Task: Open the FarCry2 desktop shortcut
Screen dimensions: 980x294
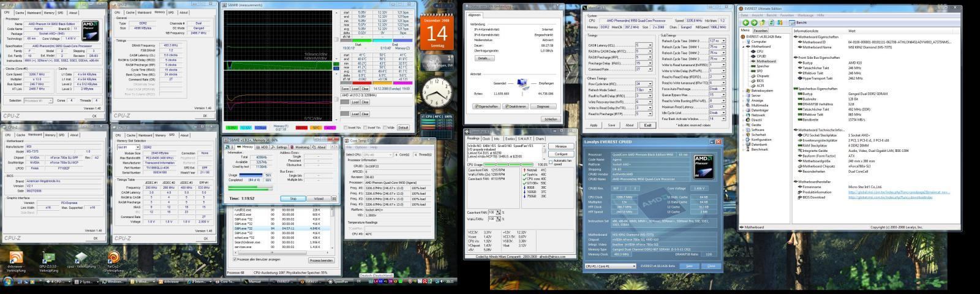Action: coord(113,262)
